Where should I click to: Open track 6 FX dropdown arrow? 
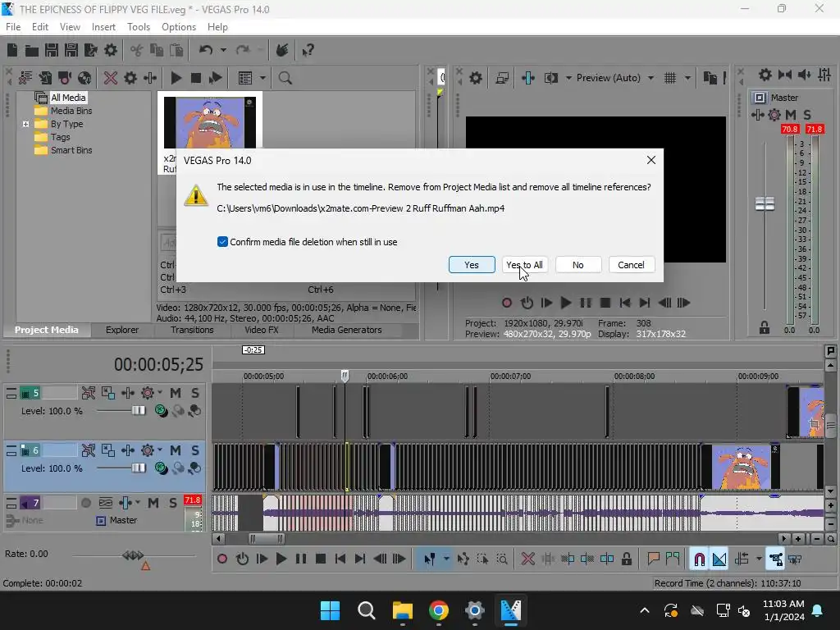point(160,450)
